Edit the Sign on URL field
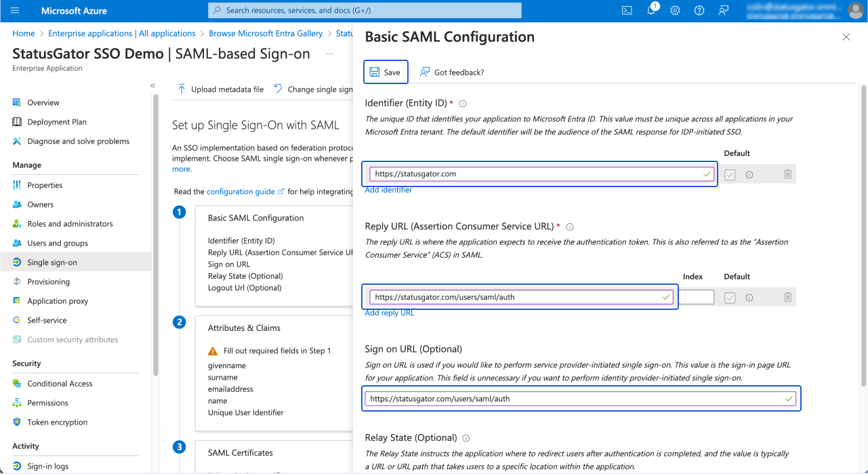868x474 pixels. 581,399
